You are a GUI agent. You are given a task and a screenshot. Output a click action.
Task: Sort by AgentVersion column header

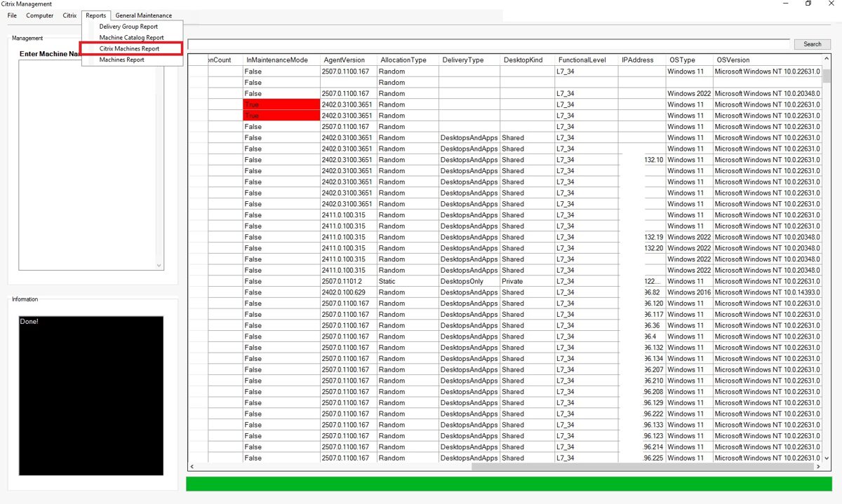(x=348, y=60)
